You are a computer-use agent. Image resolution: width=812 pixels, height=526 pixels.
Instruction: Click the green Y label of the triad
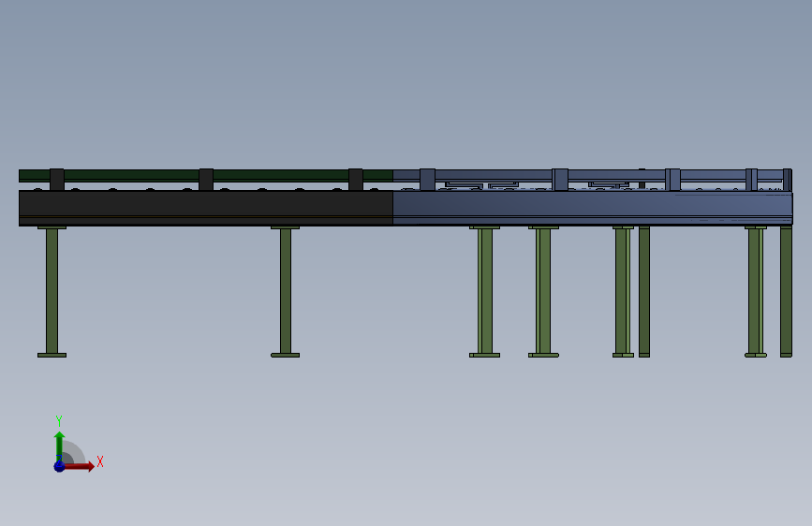coord(59,420)
